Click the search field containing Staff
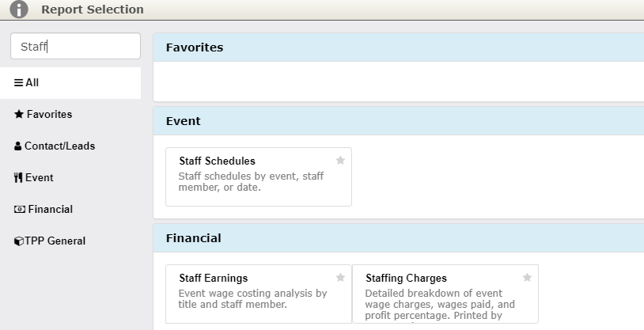The image size is (644, 330). coord(76,46)
